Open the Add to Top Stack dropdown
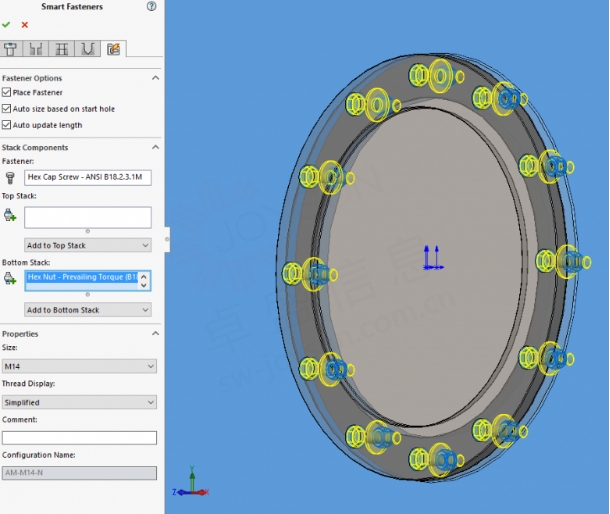Screen dimensions: 610x514 tap(88, 246)
